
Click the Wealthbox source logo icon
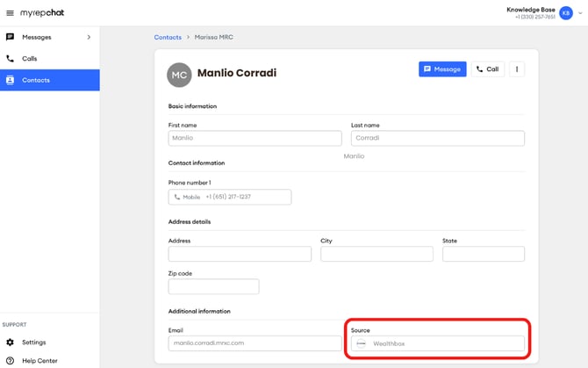(x=361, y=343)
